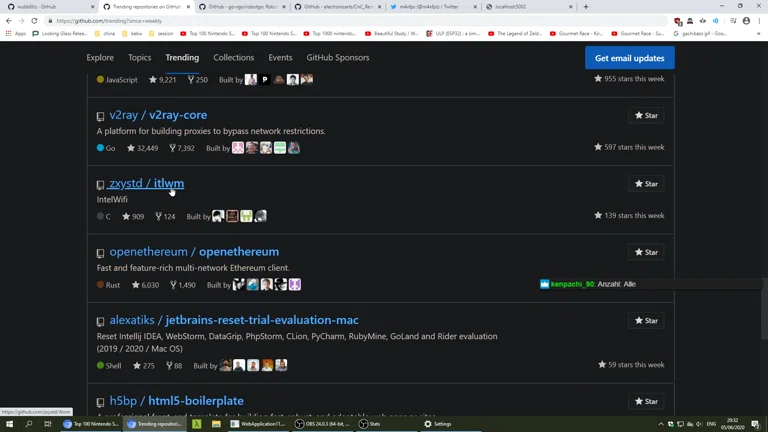Viewport: 768px width, 432px height.
Task: Open the GitHub Sponsors page
Action: coord(338,57)
